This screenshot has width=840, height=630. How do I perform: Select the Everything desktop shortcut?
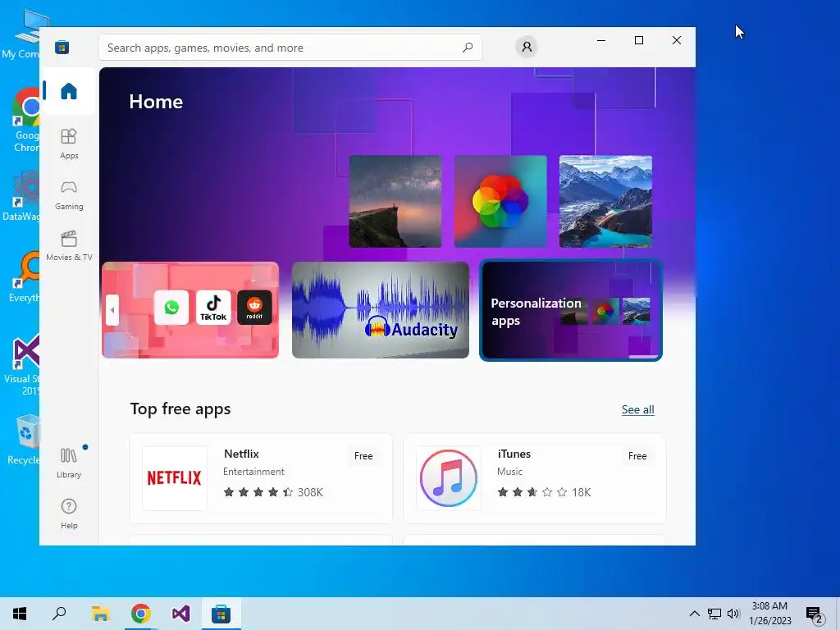(x=24, y=276)
